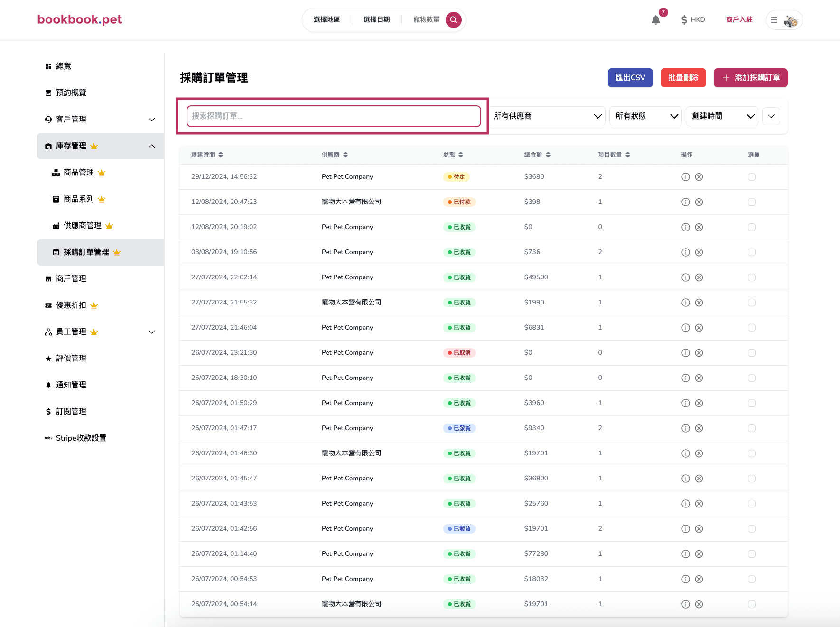Go to 總覽 in the sidebar

(x=101, y=66)
